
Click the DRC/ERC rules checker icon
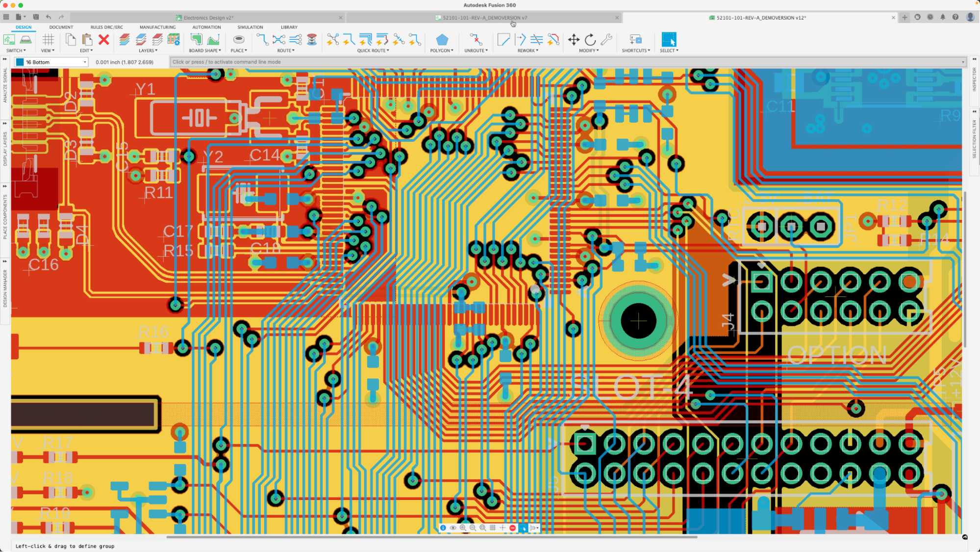(x=106, y=27)
